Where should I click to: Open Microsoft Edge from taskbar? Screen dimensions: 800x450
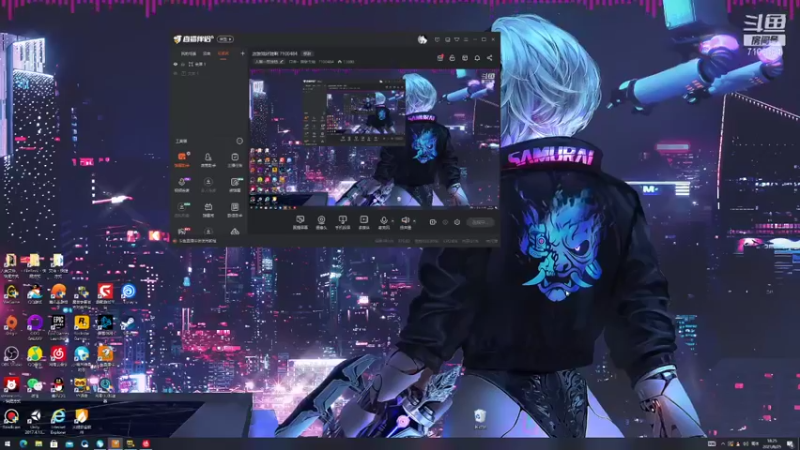pos(23,444)
